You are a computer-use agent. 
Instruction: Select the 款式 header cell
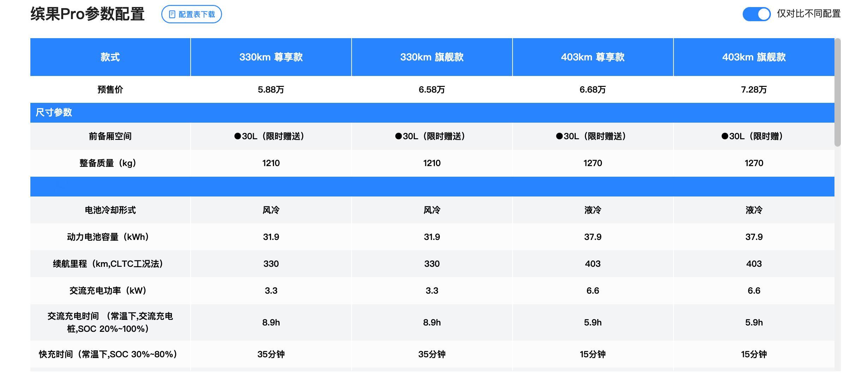pos(110,57)
